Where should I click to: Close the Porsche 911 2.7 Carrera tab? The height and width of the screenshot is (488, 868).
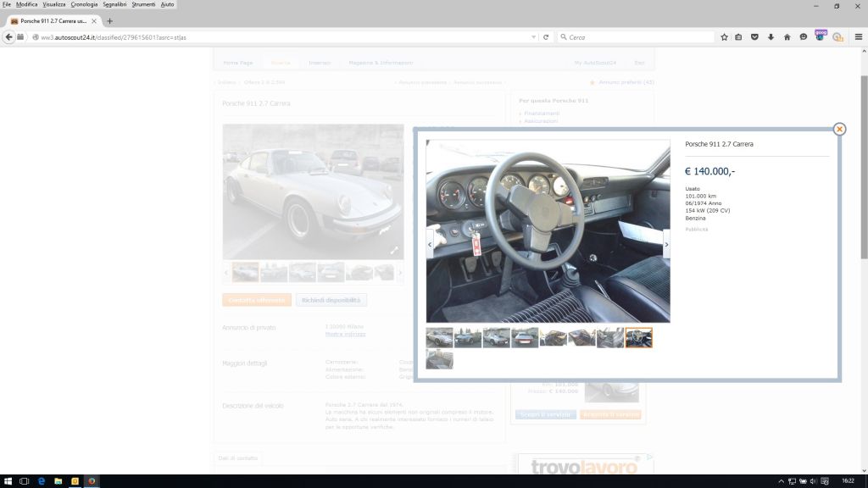94,21
